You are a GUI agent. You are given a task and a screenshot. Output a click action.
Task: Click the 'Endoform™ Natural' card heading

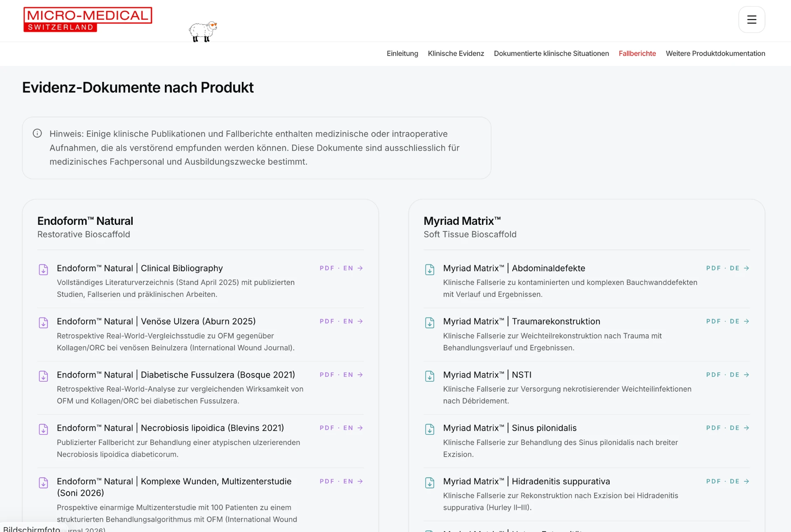[x=85, y=221]
